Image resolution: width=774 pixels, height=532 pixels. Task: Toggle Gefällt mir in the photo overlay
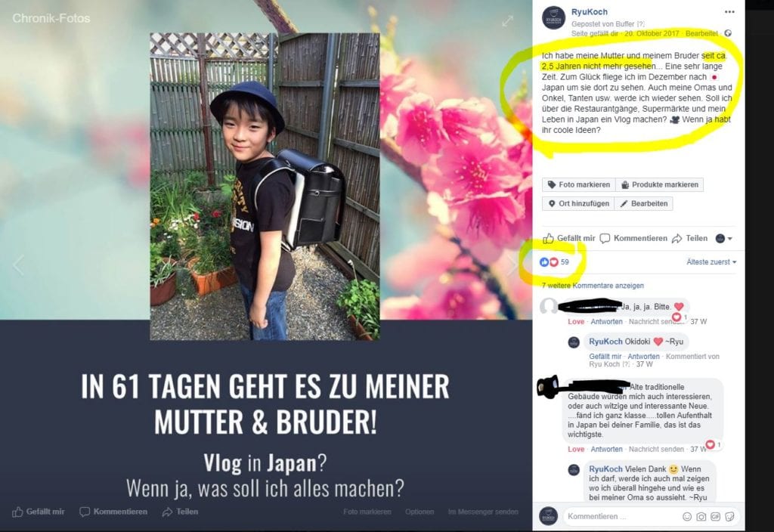39,512
